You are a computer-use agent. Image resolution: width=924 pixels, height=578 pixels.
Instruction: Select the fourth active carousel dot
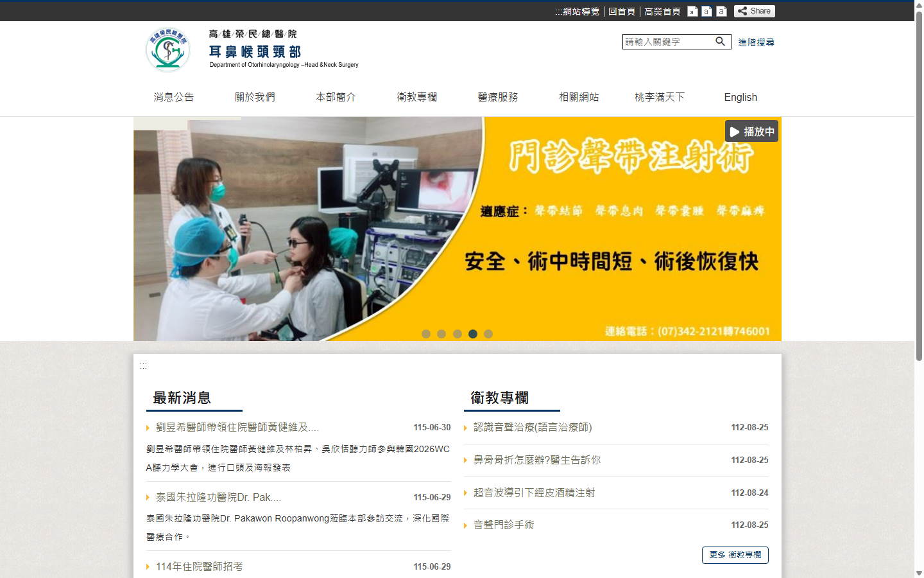click(473, 334)
